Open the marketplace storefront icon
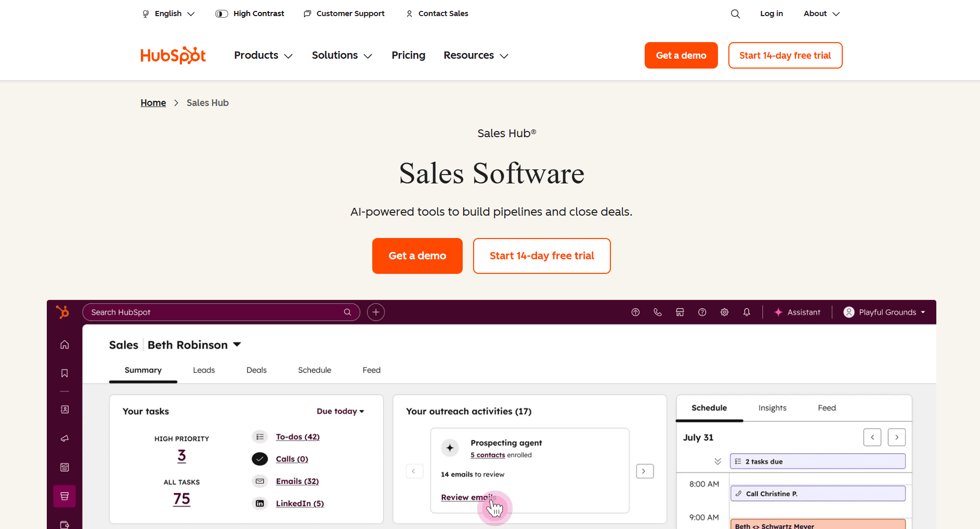Image resolution: width=980 pixels, height=529 pixels. click(680, 312)
